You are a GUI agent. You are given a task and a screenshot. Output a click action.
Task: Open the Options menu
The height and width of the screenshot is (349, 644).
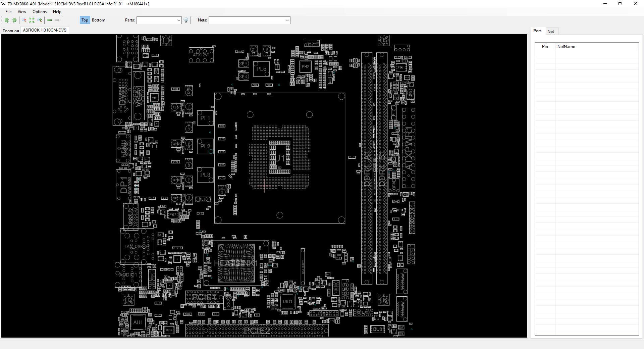(40, 12)
